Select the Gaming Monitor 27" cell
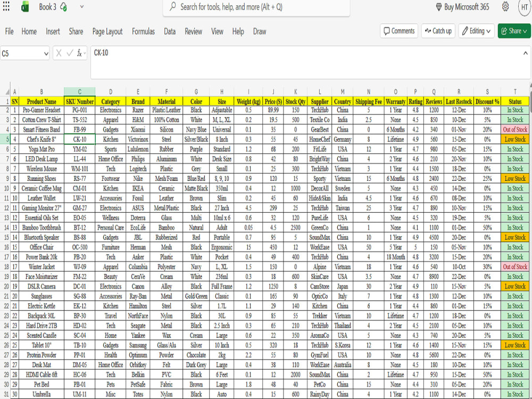Screen dimensions: 532x399 point(41,208)
